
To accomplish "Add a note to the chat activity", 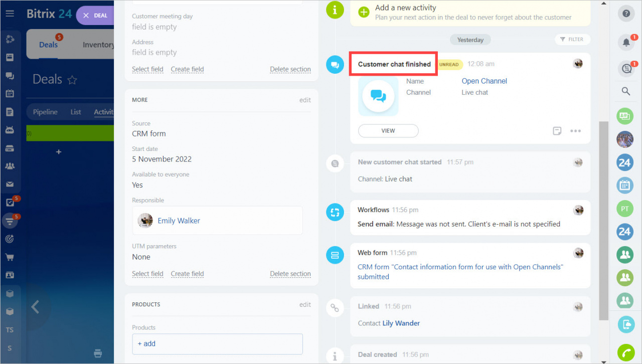I will point(557,131).
